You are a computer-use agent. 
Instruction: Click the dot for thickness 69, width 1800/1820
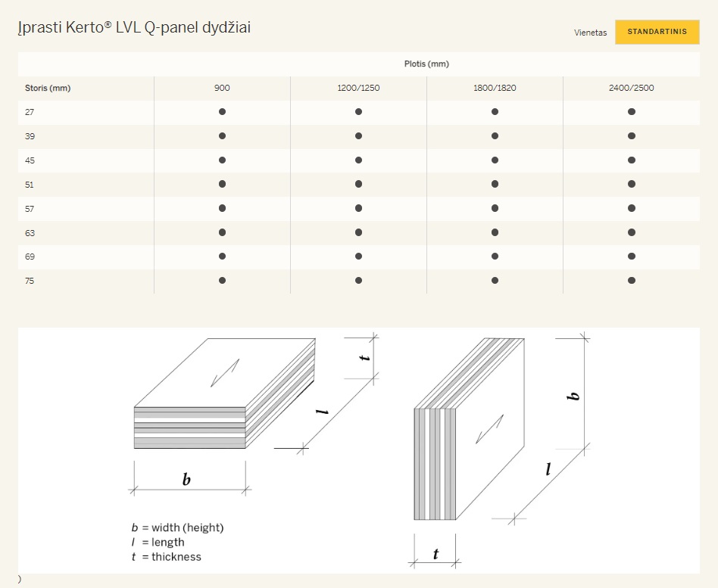[495, 257]
